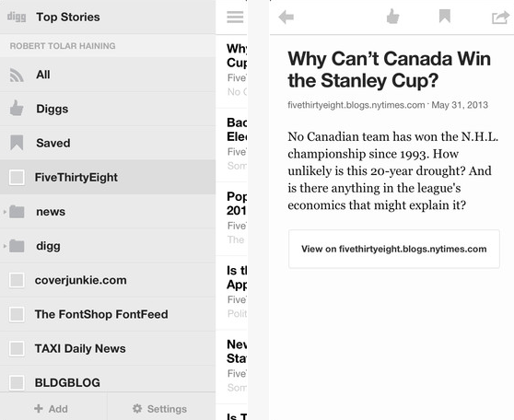Open The FontShop FontFeed feed
Screen dimensions: 514x420
tap(108, 314)
